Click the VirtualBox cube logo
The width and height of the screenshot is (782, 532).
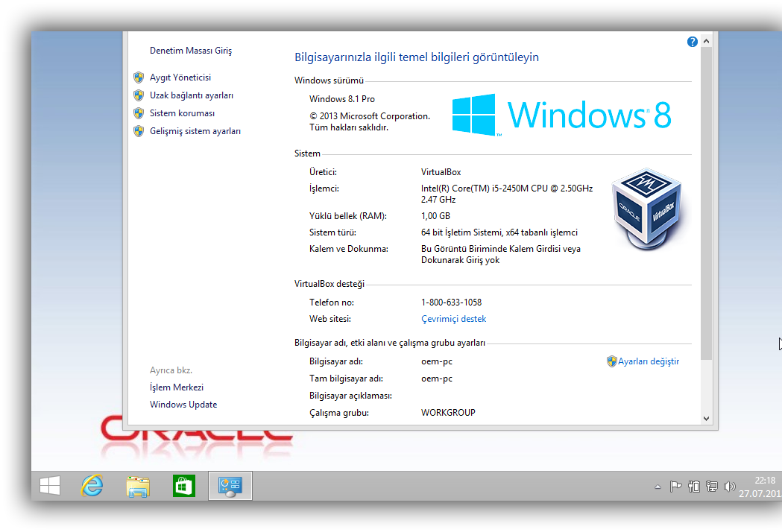(x=647, y=209)
